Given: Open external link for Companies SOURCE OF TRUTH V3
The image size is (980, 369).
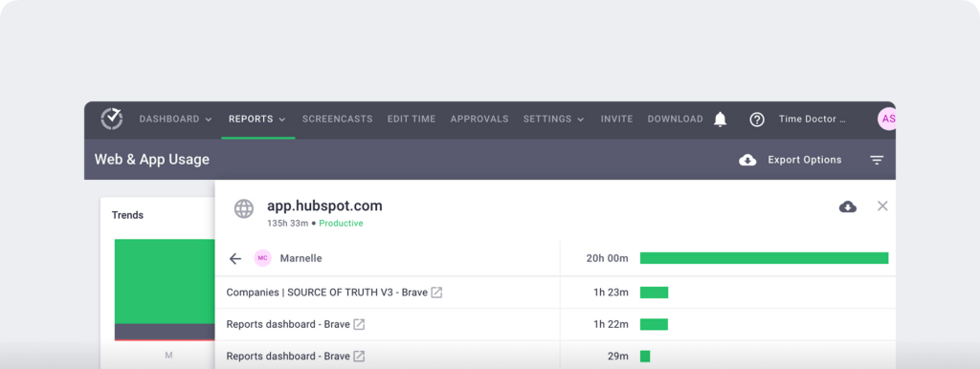Looking at the screenshot, I should pyautogui.click(x=436, y=293).
